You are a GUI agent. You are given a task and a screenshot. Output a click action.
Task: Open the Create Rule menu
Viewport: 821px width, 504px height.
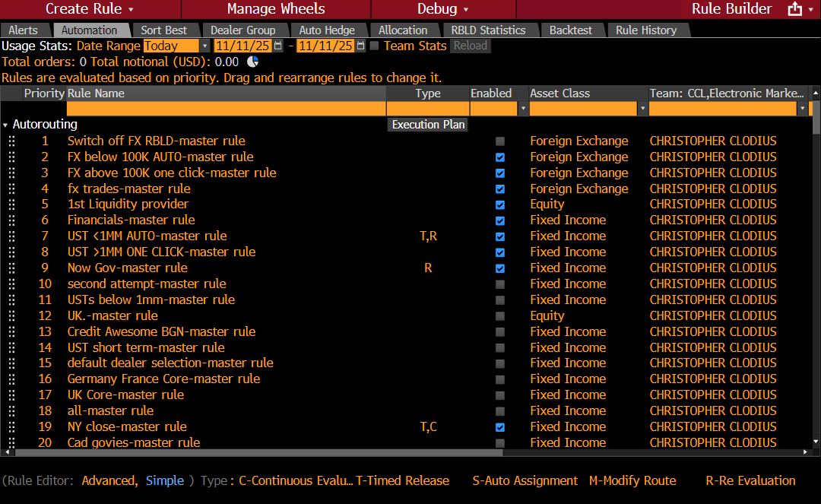pos(89,9)
